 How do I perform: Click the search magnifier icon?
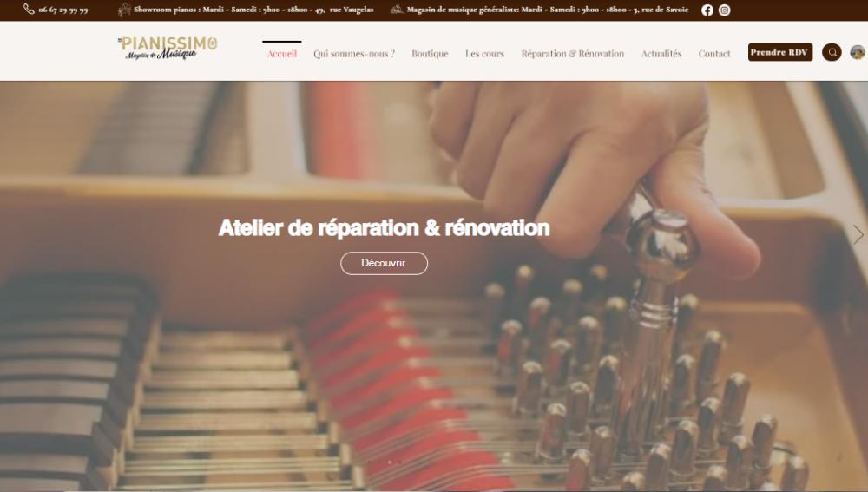(x=832, y=52)
